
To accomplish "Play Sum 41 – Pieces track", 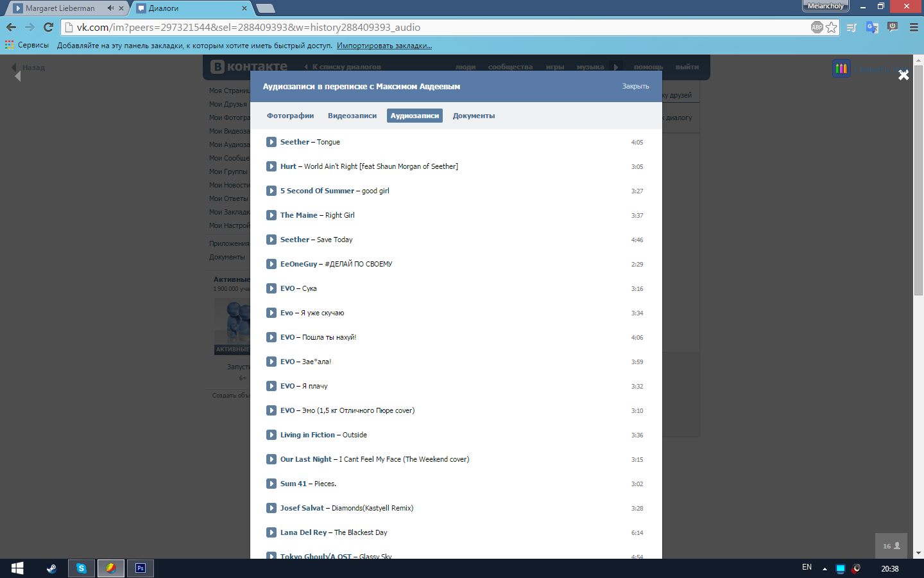I will [x=271, y=484].
